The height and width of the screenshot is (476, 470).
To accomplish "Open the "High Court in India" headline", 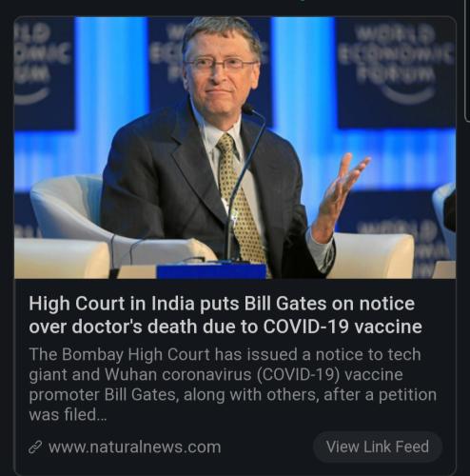I will 225,315.
